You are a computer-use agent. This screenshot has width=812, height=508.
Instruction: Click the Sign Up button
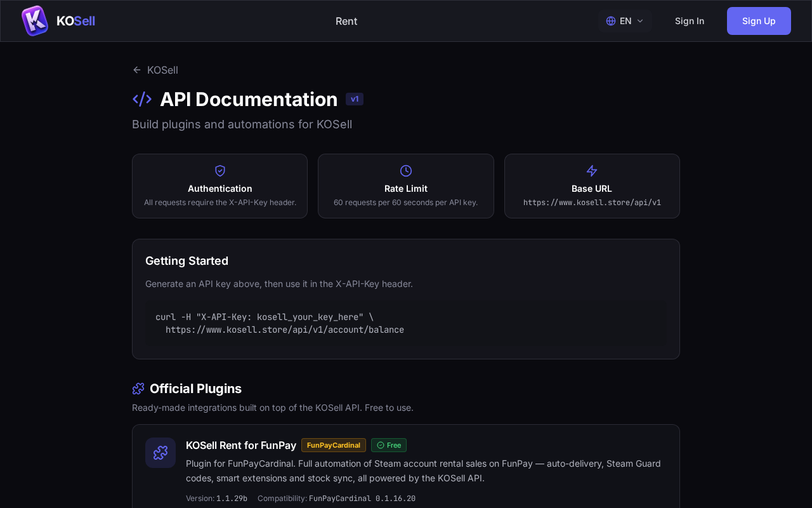[x=759, y=21]
